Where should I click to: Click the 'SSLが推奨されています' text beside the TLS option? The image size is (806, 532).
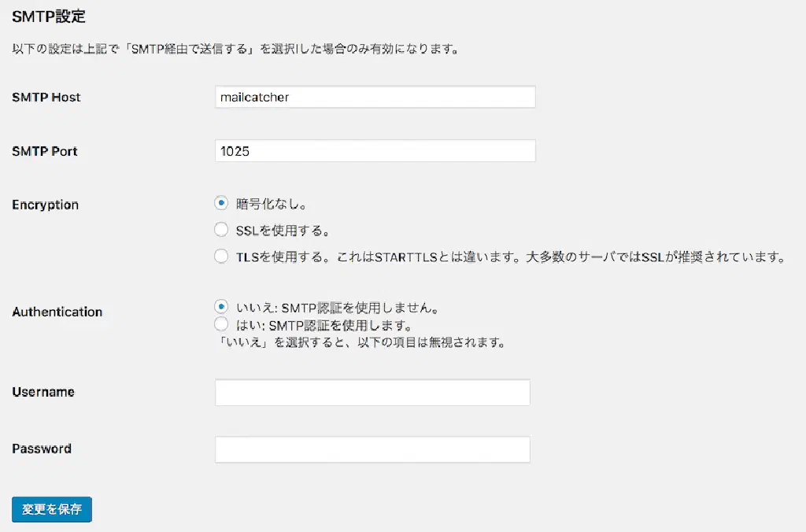click(715, 257)
